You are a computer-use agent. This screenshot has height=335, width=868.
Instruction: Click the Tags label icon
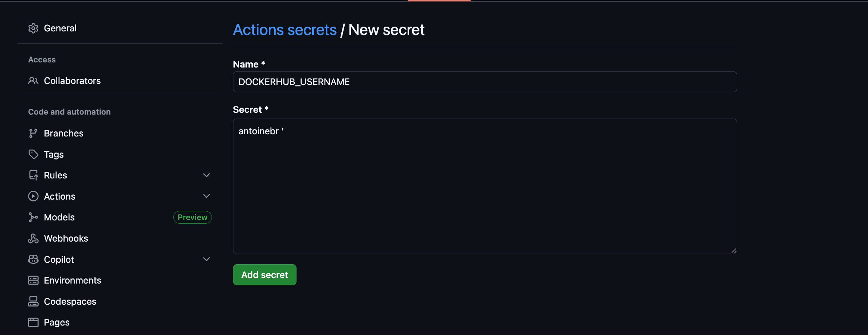[33, 154]
